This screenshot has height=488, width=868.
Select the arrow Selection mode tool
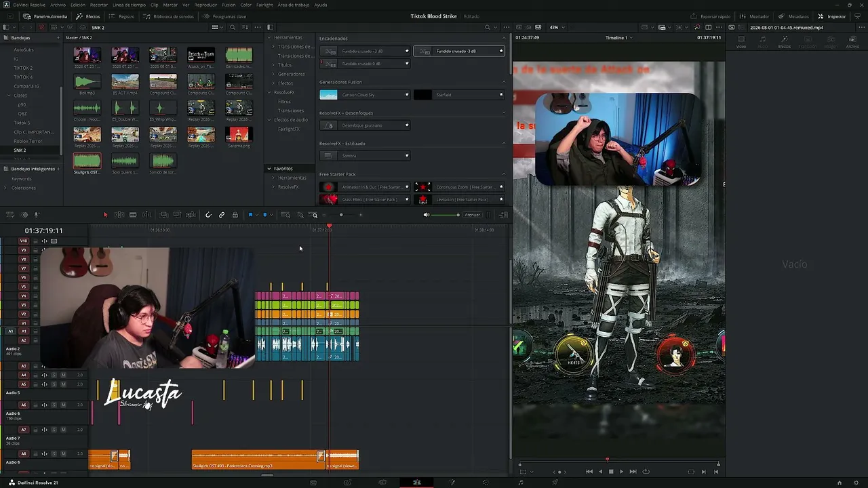pos(105,215)
